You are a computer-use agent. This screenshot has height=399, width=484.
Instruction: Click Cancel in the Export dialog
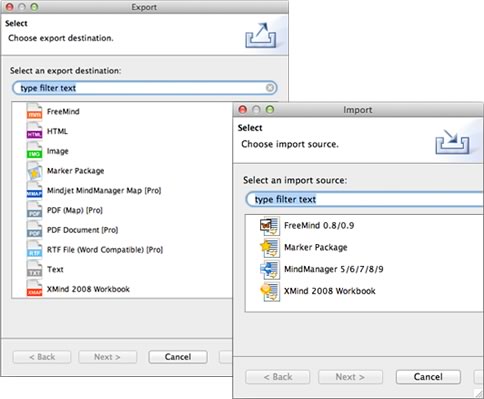click(178, 357)
